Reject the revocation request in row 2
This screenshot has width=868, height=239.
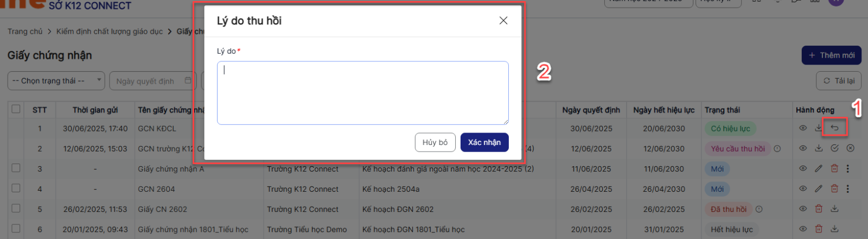[850, 148]
